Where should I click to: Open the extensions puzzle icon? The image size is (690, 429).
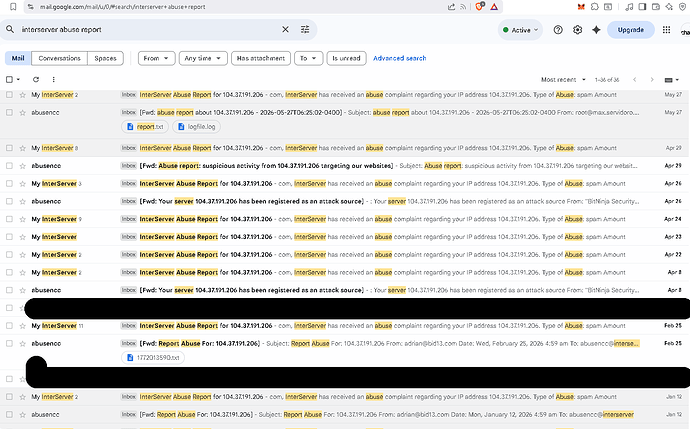[595, 7]
